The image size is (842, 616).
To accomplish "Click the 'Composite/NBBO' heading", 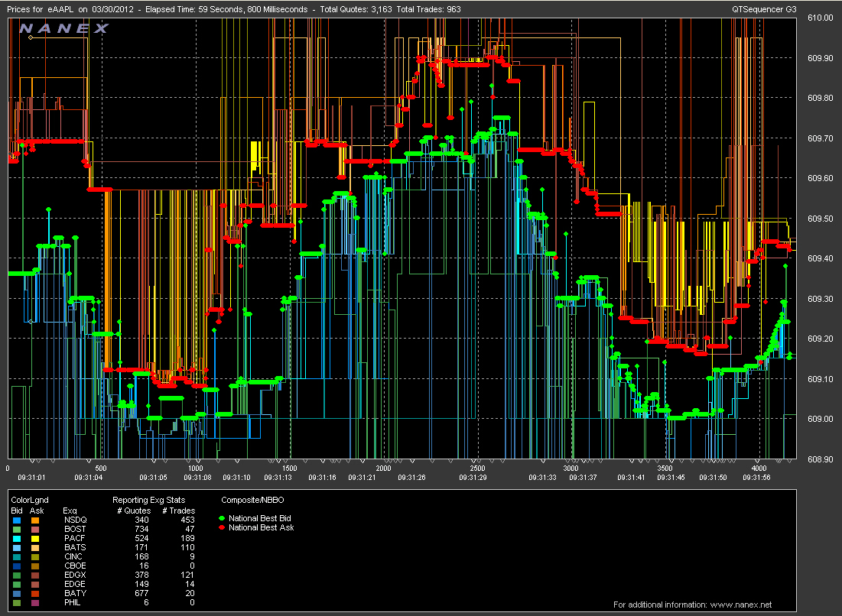I will tap(252, 500).
